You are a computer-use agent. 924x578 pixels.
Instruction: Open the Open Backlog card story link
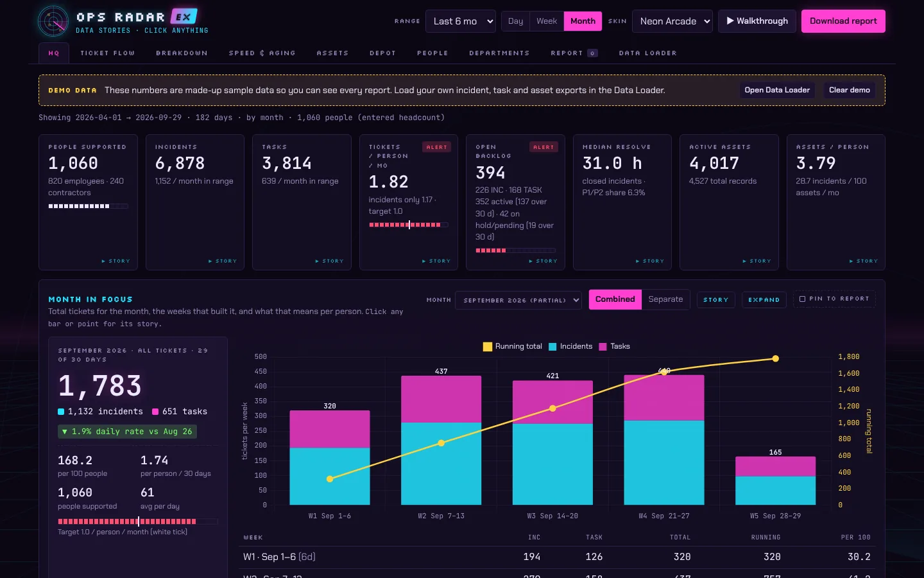pyautogui.click(x=543, y=261)
